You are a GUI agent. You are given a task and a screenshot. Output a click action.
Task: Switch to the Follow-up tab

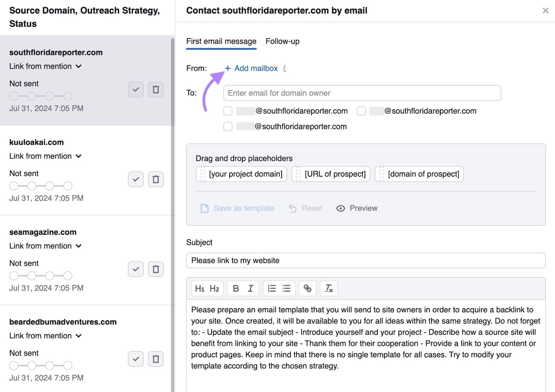click(282, 41)
